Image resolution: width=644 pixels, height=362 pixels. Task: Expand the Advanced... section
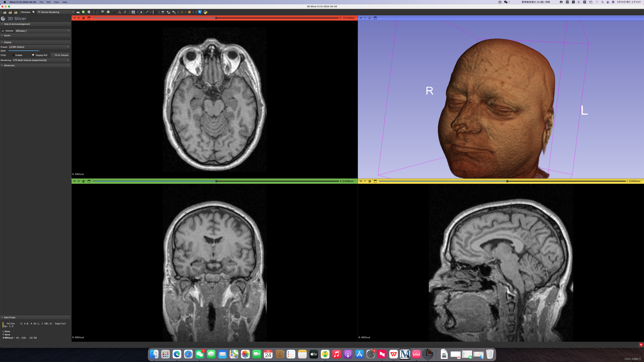tap(35, 66)
